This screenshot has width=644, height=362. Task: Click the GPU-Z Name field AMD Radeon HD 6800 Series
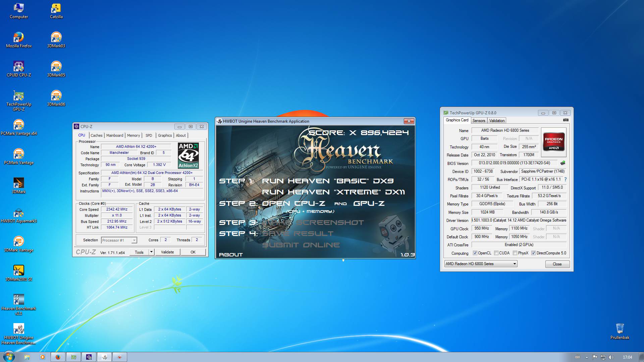tap(505, 130)
